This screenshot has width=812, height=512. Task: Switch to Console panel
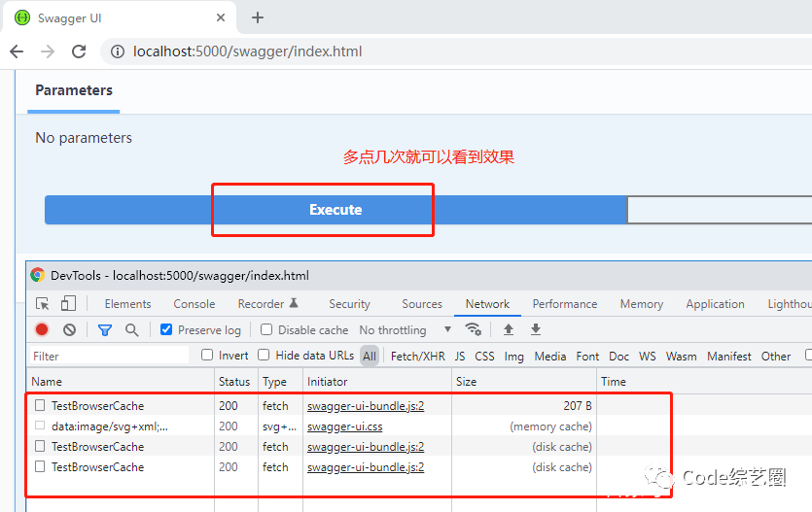pyautogui.click(x=194, y=304)
